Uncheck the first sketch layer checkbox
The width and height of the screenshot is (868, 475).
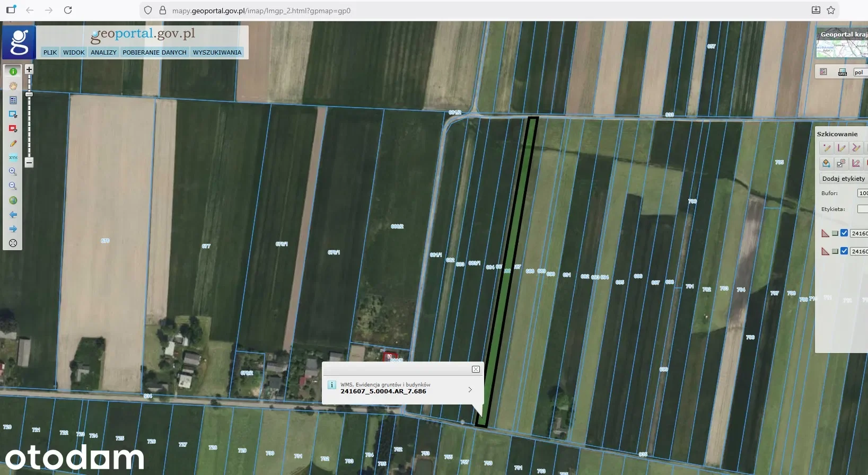844,233
